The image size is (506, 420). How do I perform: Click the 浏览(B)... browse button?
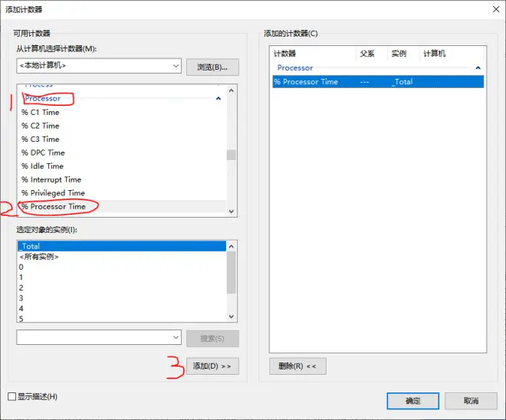click(x=212, y=67)
